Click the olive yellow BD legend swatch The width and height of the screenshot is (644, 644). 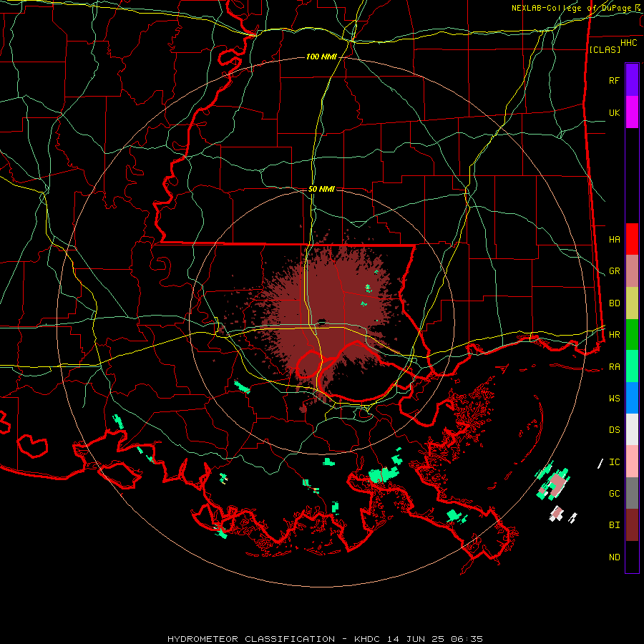[x=632, y=303]
